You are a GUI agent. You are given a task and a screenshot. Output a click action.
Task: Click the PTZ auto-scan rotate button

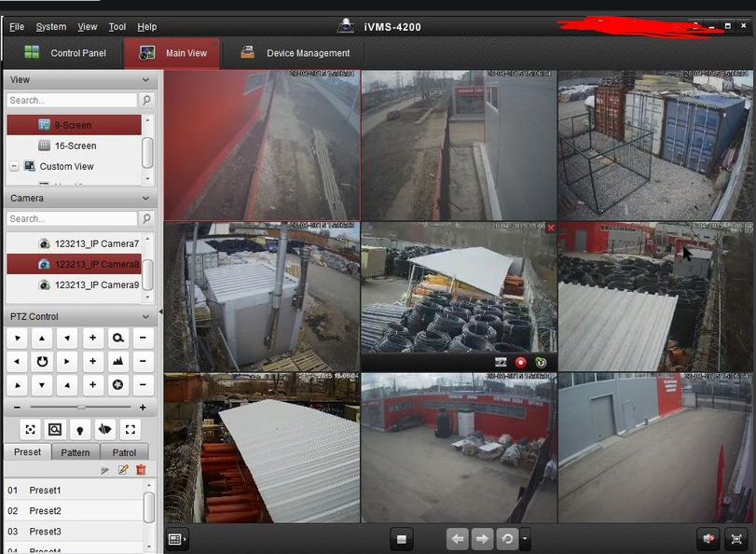click(x=42, y=360)
